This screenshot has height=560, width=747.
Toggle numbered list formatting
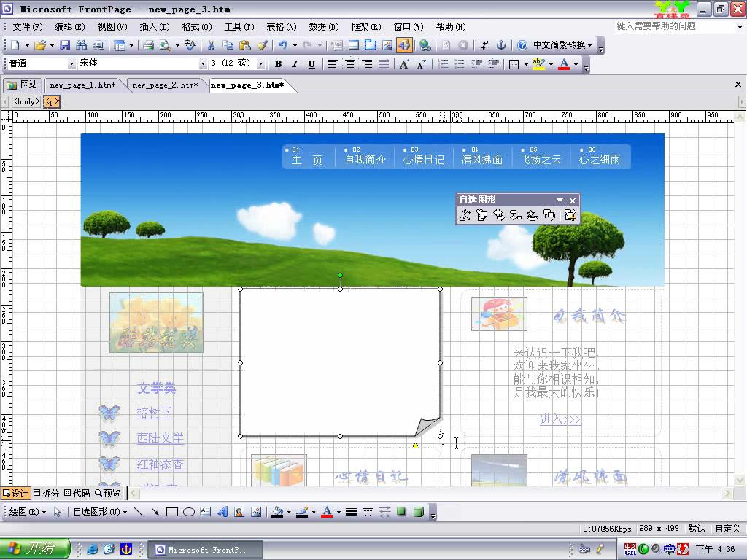(443, 64)
